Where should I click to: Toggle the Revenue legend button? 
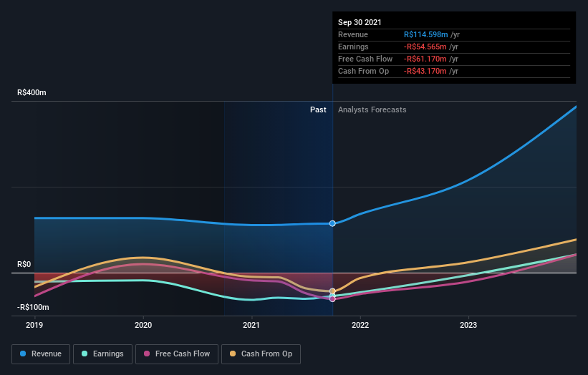pos(41,354)
